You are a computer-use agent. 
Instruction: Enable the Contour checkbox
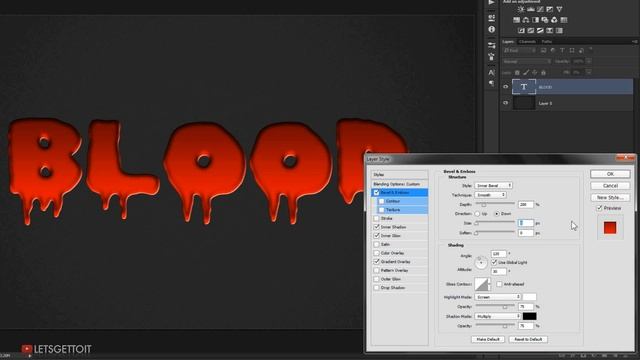(x=381, y=201)
